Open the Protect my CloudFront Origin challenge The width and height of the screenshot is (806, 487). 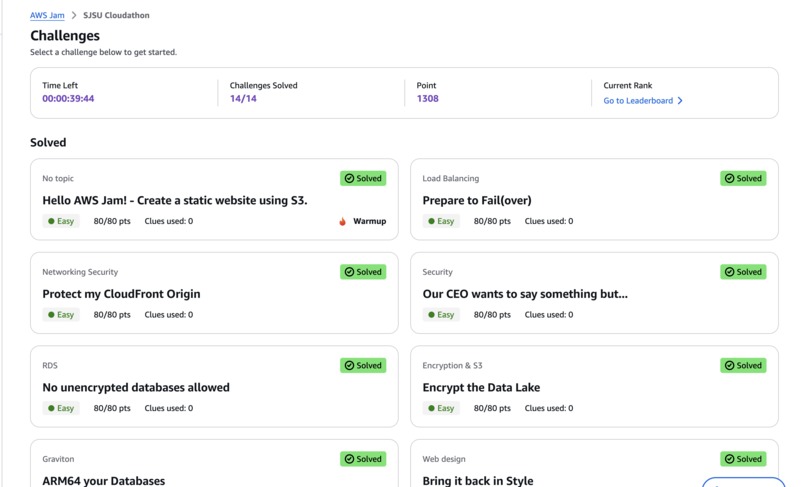(121, 294)
